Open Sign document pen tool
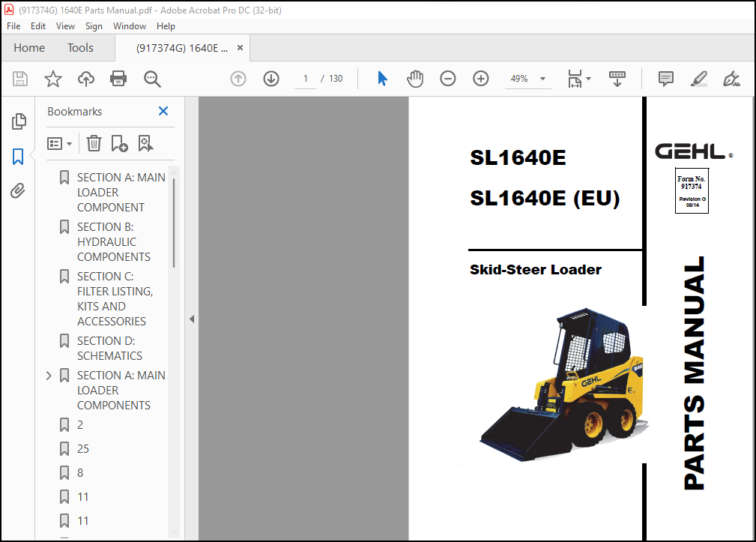 coord(731,79)
